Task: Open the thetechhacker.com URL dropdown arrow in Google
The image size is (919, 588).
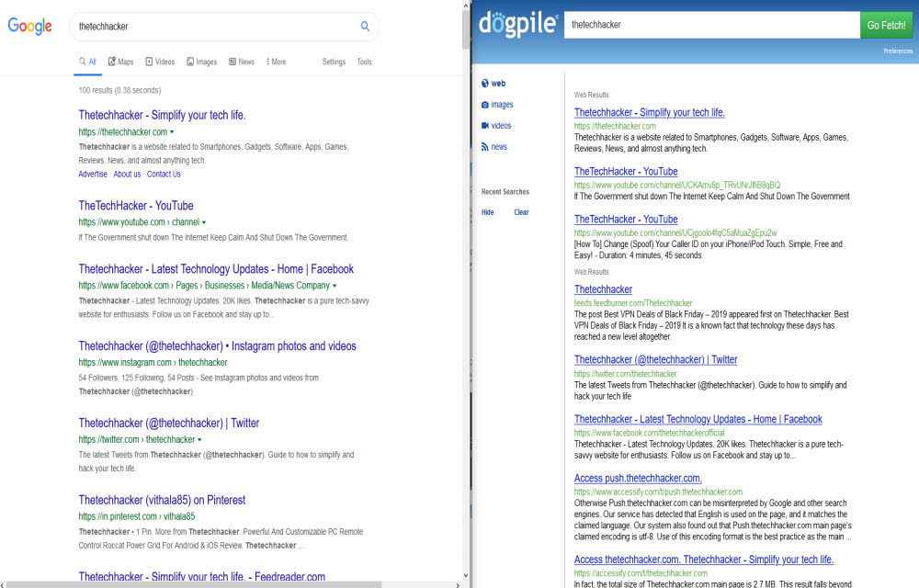Action: tap(172, 132)
